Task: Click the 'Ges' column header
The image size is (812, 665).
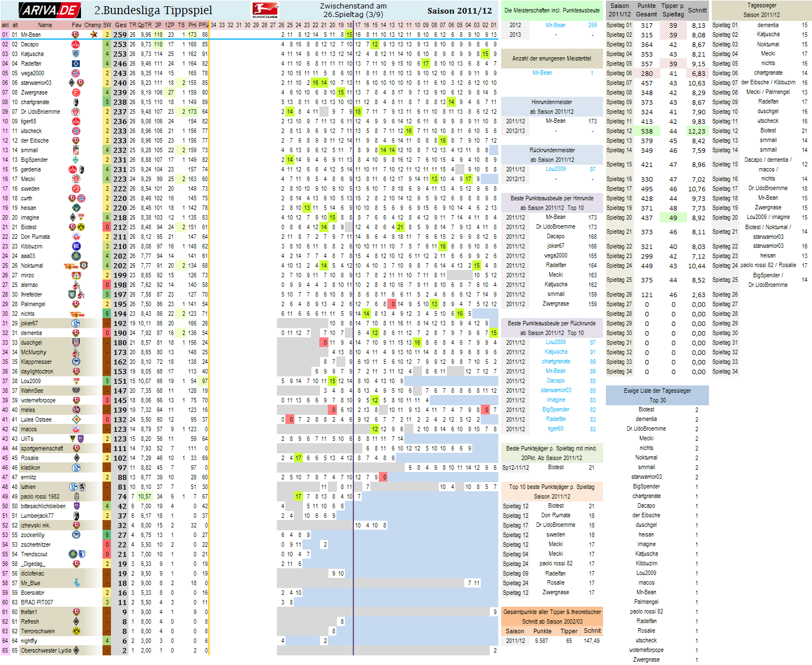Action: click(x=121, y=25)
